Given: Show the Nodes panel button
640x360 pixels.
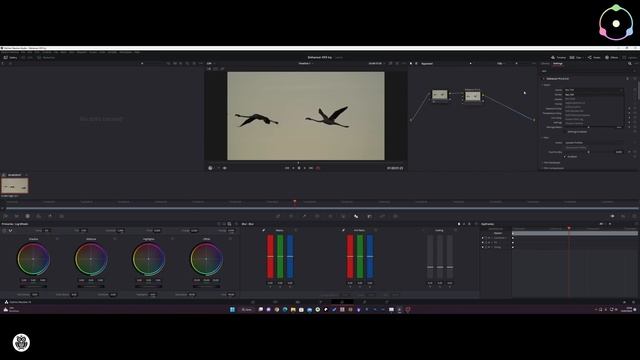Looking at the screenshot, I should 594,58.
